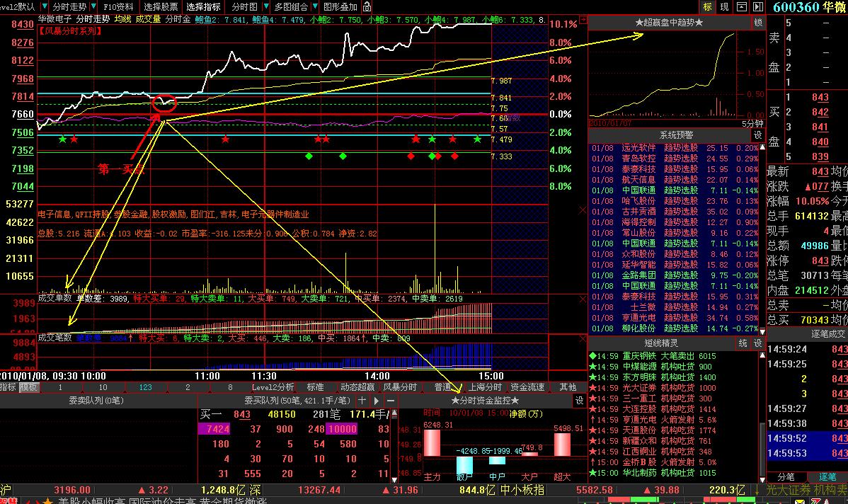
Task: Click the 标 mode button in top toolbar
Action: [707, 6]
